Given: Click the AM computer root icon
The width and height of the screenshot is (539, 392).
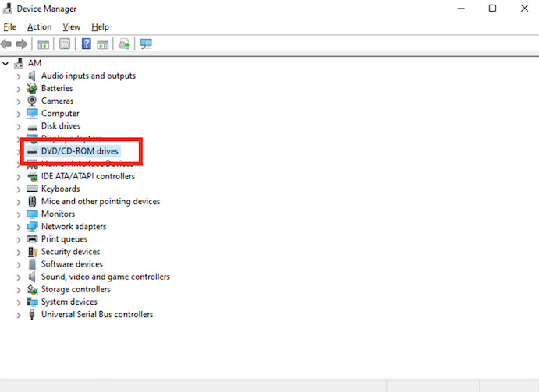Looking at the screenshot, I should [19, 63].
